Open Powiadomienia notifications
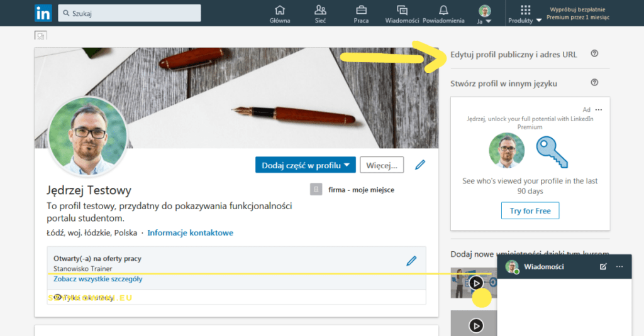The width and height of the screenshot is (644, 336). coord(443,14)
